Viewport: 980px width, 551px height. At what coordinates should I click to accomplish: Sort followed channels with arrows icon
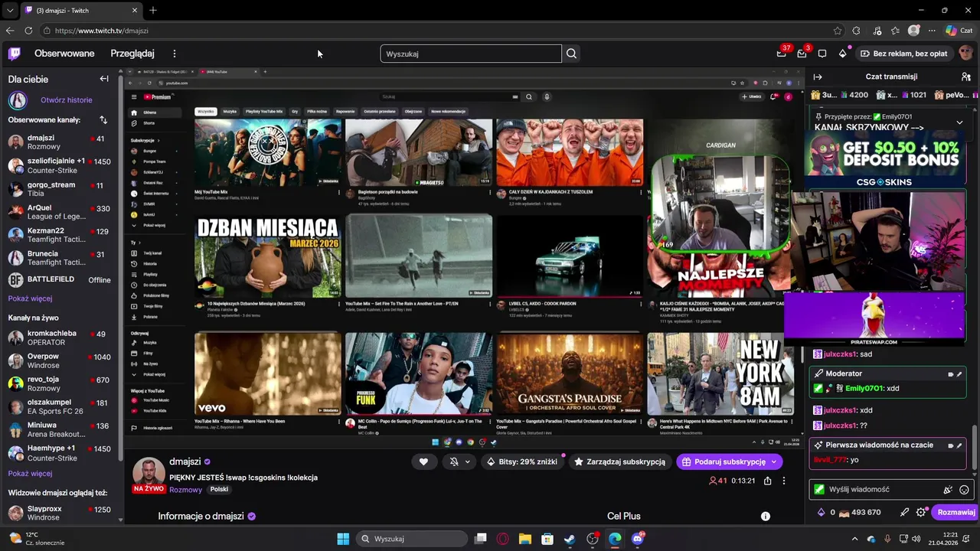click(103, 120)
